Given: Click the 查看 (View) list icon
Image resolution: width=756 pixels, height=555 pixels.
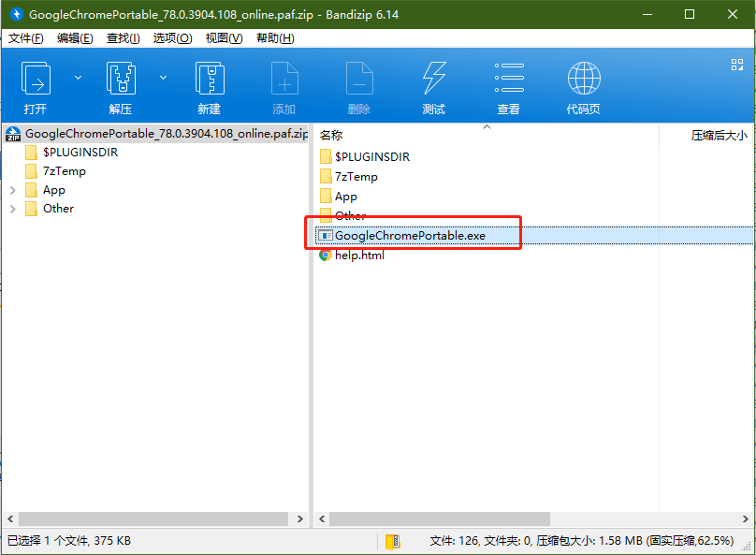Looking at the screenshot, I should pyautogui.click(x=509, y=78).
